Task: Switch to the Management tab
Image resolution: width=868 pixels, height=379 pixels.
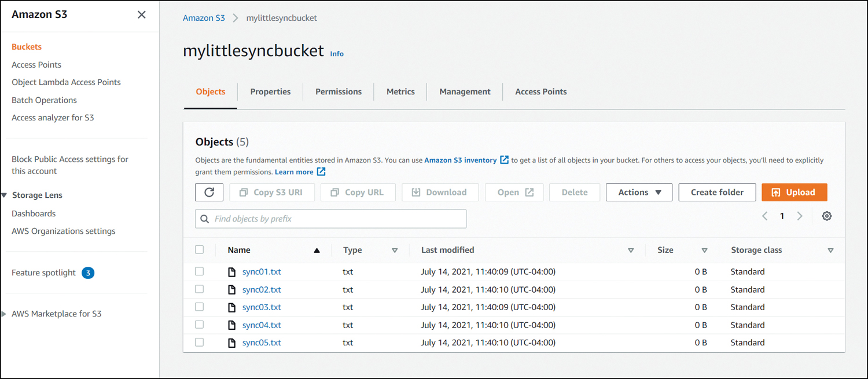Action: coord(465,91)
